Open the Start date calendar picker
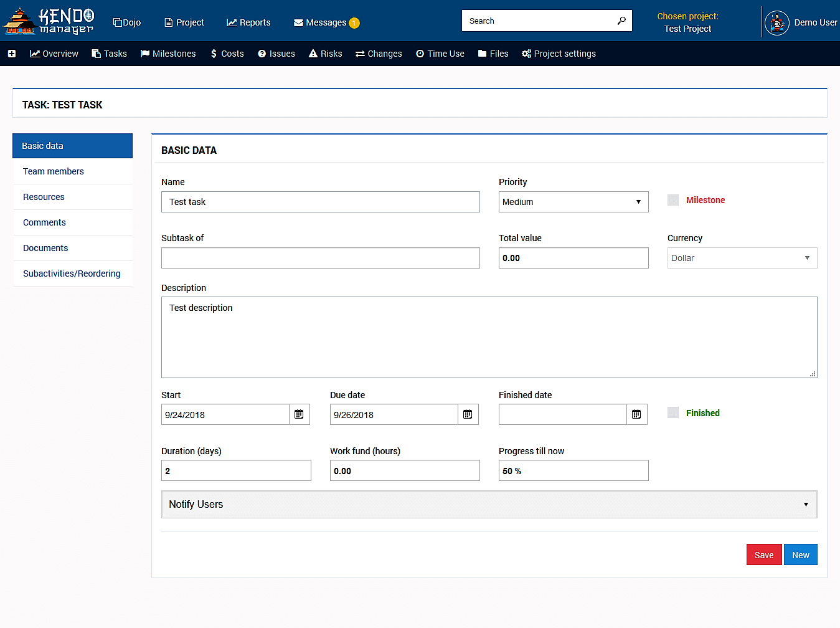 tap(299, 414)
